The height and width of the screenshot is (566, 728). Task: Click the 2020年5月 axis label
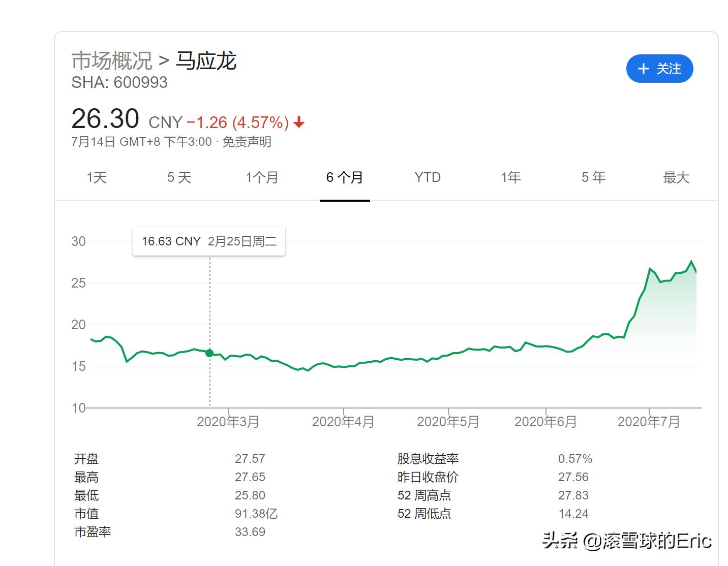pos(448,422)
